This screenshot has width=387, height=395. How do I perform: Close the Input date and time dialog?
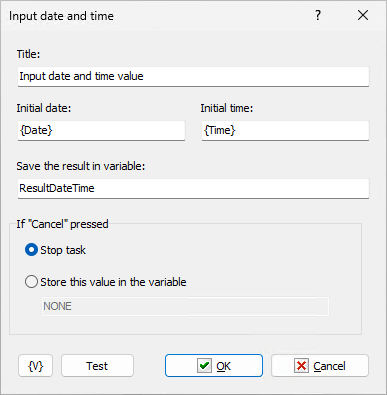click(363, 15)
